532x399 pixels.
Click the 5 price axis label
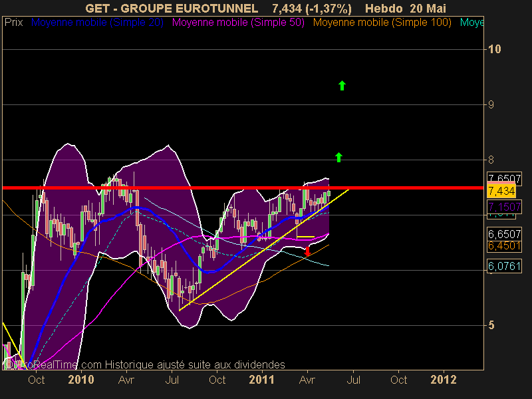pyautogui.click(x=491, y=325)
